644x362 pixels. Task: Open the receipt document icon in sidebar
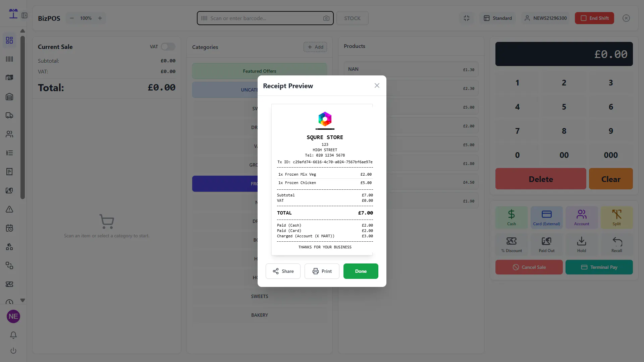coord(9,172)
